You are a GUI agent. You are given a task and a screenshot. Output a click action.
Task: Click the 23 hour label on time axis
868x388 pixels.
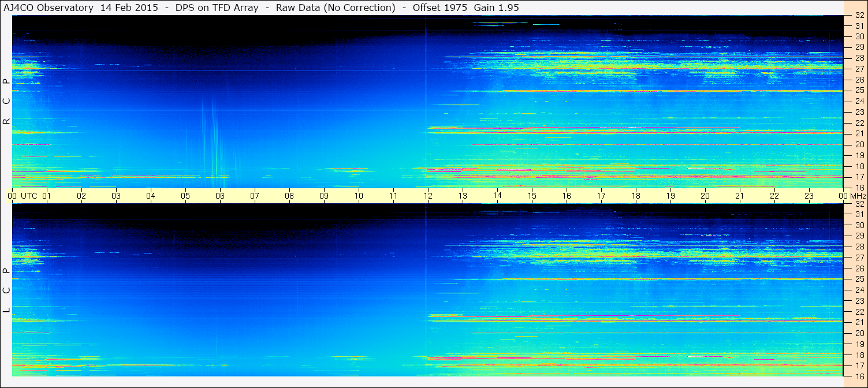click(809, 196)
